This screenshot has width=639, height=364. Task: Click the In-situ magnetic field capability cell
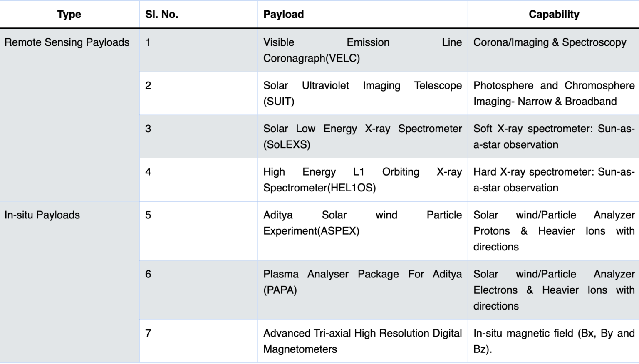click(554, 341)
